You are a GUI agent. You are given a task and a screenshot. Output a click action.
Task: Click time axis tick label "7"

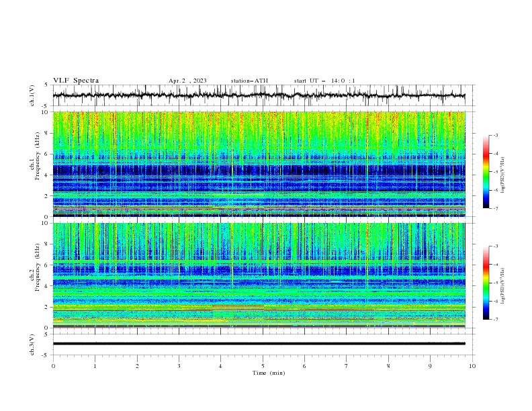(347, 366)
